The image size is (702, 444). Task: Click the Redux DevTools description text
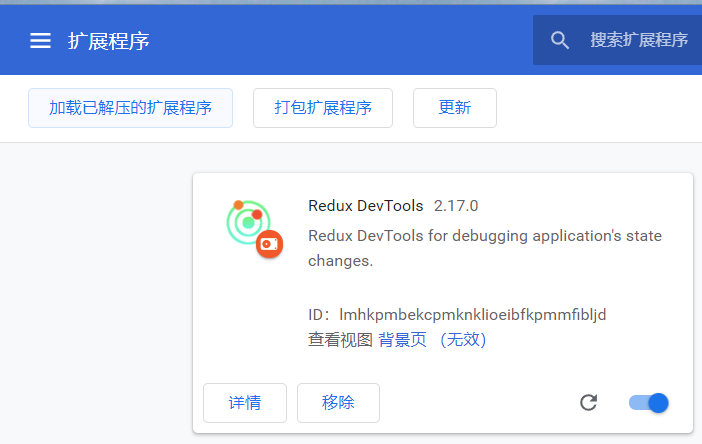485,248
